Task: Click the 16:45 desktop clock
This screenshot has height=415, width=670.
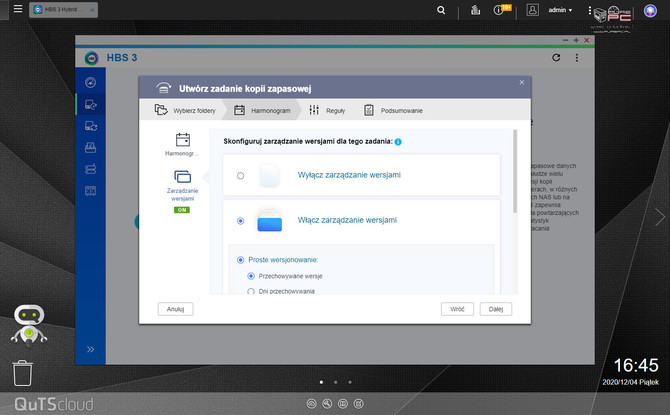Action: coord(636,365)
